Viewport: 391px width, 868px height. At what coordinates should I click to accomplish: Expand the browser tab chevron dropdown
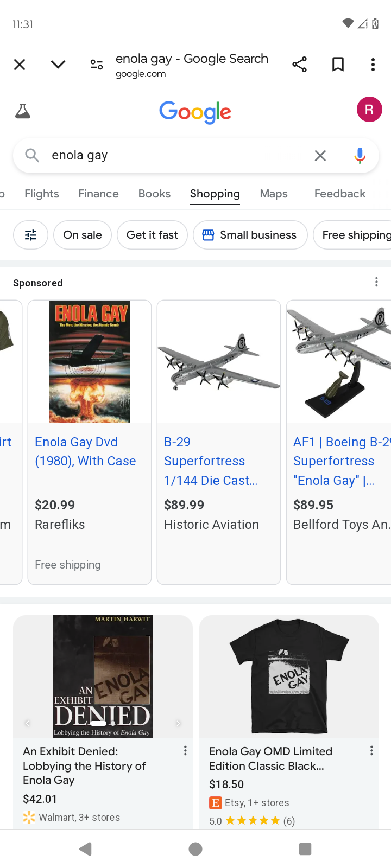point(58,65)
